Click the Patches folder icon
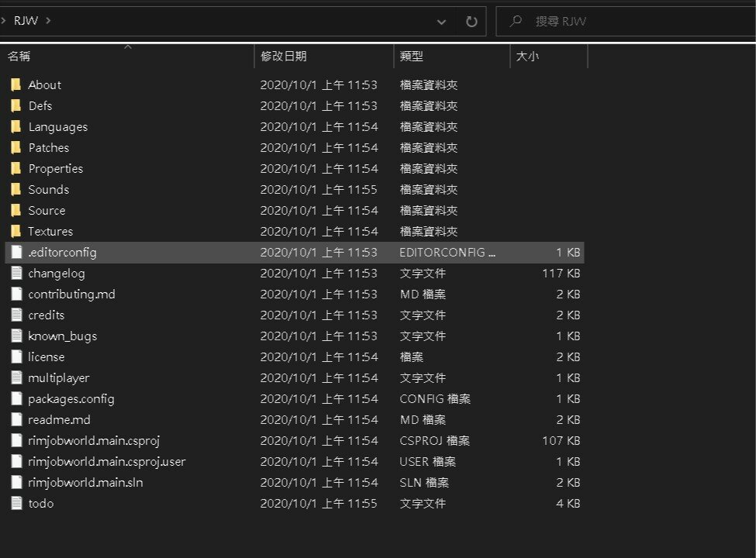This screenshot has height=558, width=756. 16,147
